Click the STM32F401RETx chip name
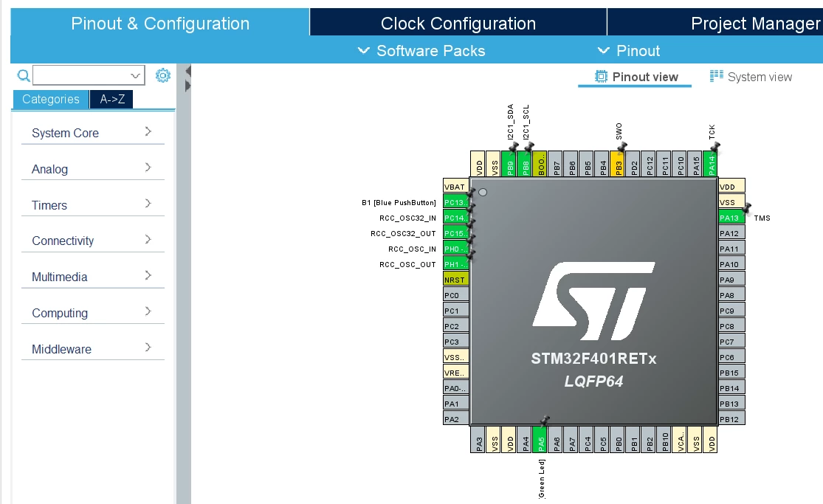Viewport: 823px width, 504px height. 593,359
